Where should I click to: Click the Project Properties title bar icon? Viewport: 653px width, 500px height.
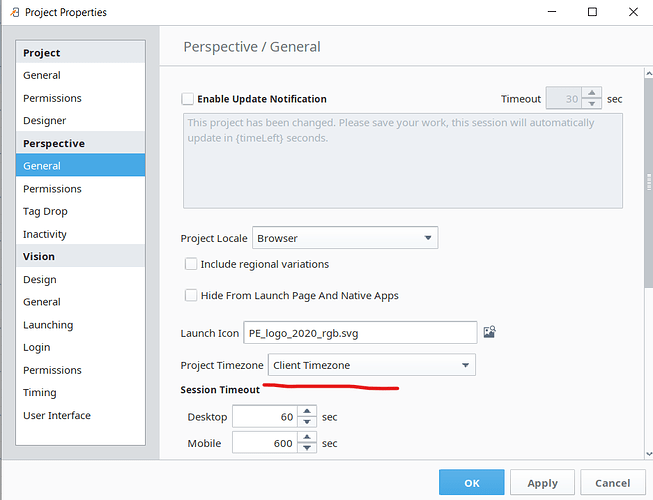click(15, 12)
